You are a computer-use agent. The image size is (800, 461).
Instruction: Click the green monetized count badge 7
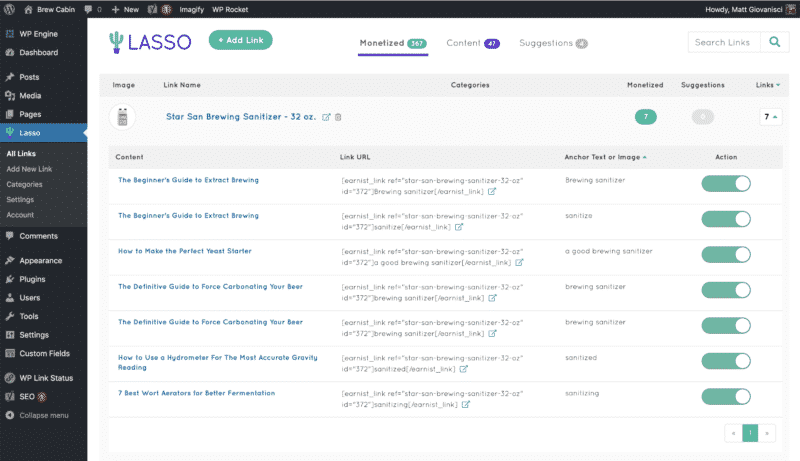tap(645, 117)
